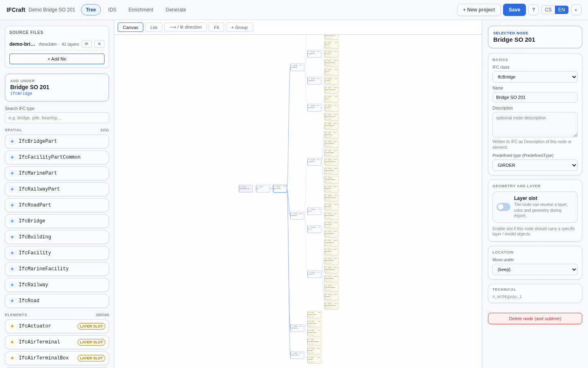
Task: Add IfcBridgePart using its plus icon
Action: click(12, 141)
